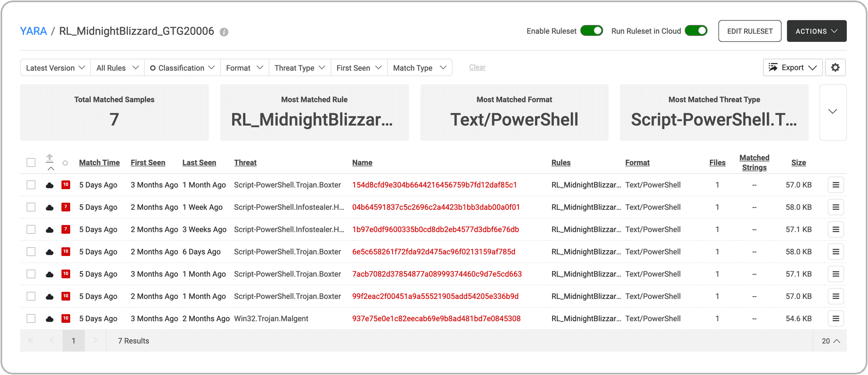Open row menu for hash 99f2eac2f00451a9
Viewport: 868px width, 375px height.
pyautogui.click(x=836, y=296)
